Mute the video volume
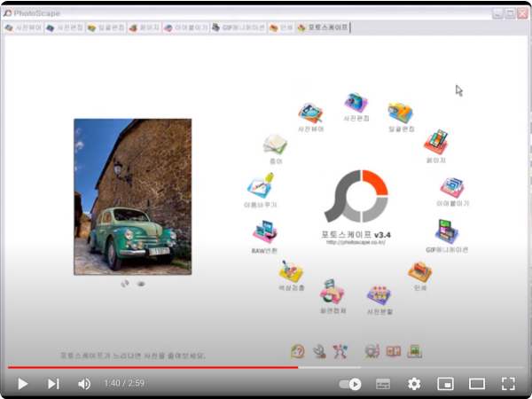The width and height of the screenshot is (532, 399). click(84, 384)
